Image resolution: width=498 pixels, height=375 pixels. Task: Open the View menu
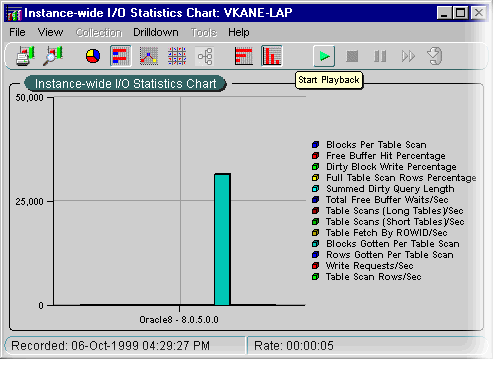(50, 32)
